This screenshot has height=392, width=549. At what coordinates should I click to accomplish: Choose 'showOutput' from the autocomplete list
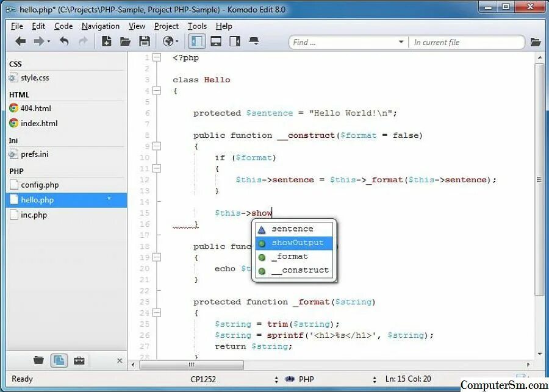coord(294,243)
